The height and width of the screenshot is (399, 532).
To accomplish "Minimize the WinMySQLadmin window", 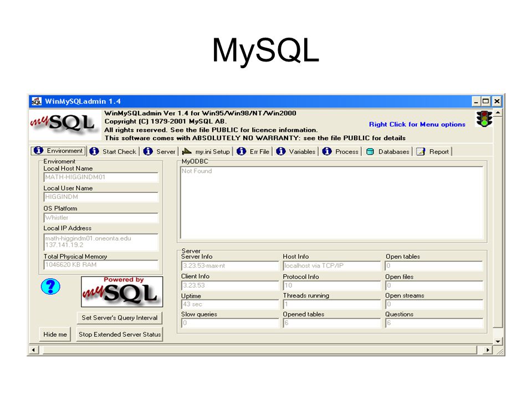I will pos(477,101).
